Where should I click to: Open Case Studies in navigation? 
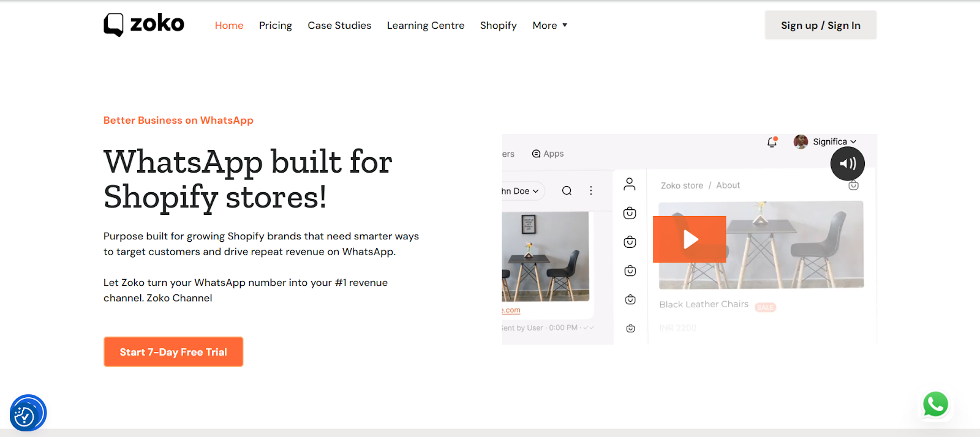(x=339, y=25)
